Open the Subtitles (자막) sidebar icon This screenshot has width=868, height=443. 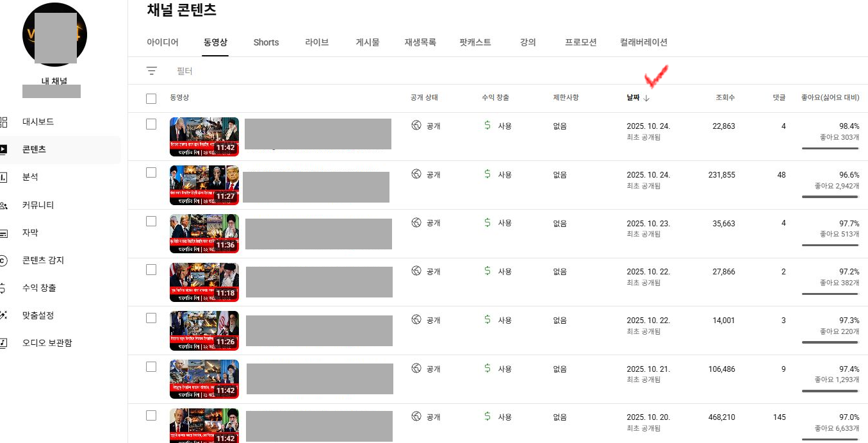point(4,233)
